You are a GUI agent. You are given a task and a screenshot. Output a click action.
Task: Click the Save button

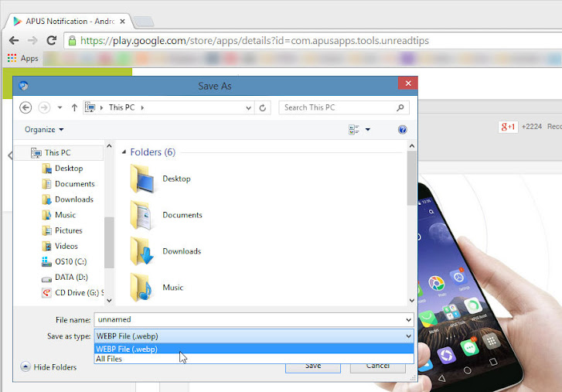pos(313,368)
